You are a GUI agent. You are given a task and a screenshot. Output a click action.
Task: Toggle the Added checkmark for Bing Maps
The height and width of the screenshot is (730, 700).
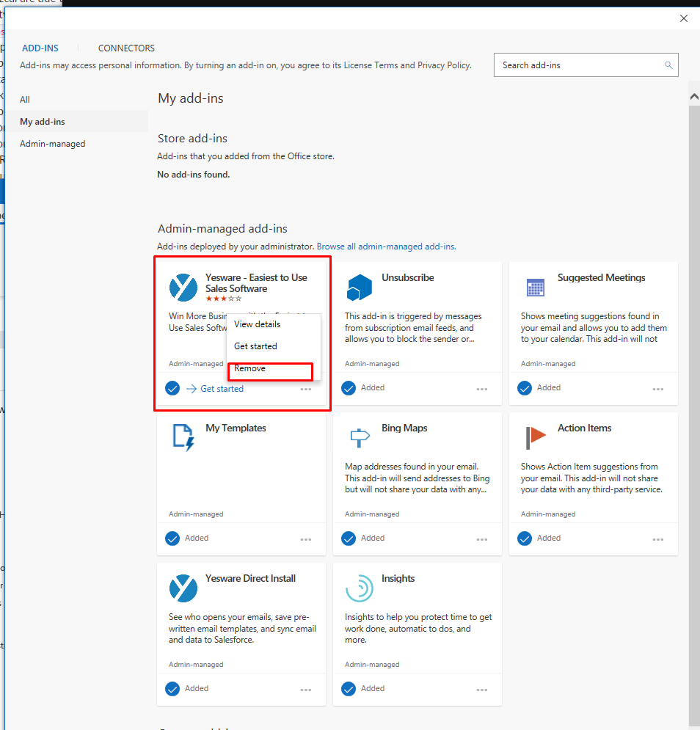point(349,539)
